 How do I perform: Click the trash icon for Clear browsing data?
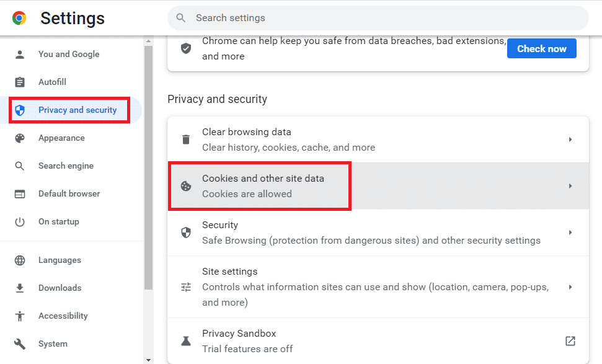186,140
